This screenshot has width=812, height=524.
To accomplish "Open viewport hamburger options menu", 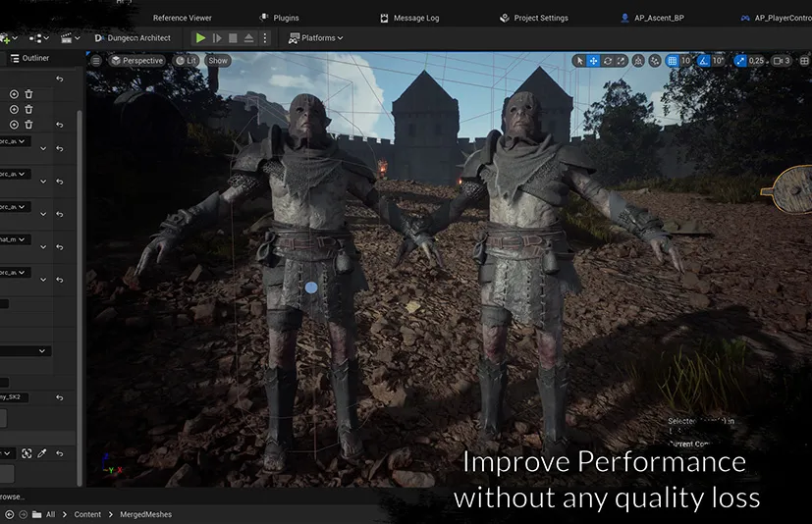I will pyautogui.click(x=96, y=61).
